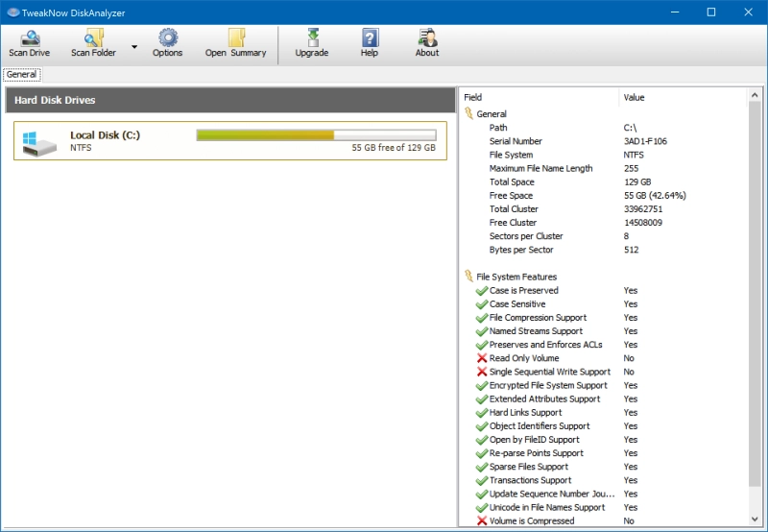768x532 pixels.
Task: Click the red X for Read Only Volume
Action: [482, 358]
